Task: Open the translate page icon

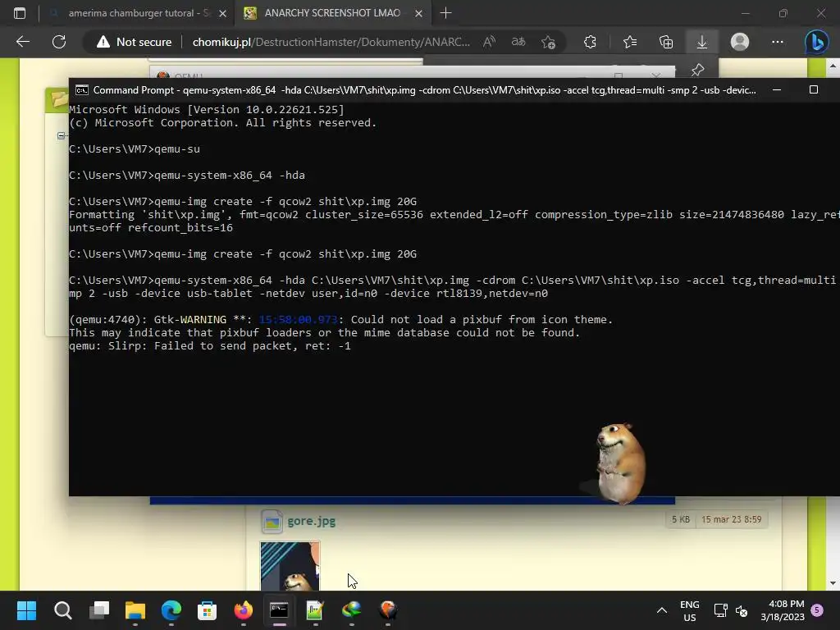Action: (518, 42)
